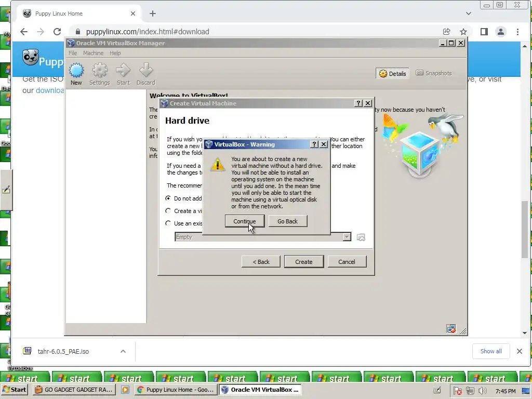Select Do not add a virtual hard drive
532x399 pixels.
(x=168, y=198)
